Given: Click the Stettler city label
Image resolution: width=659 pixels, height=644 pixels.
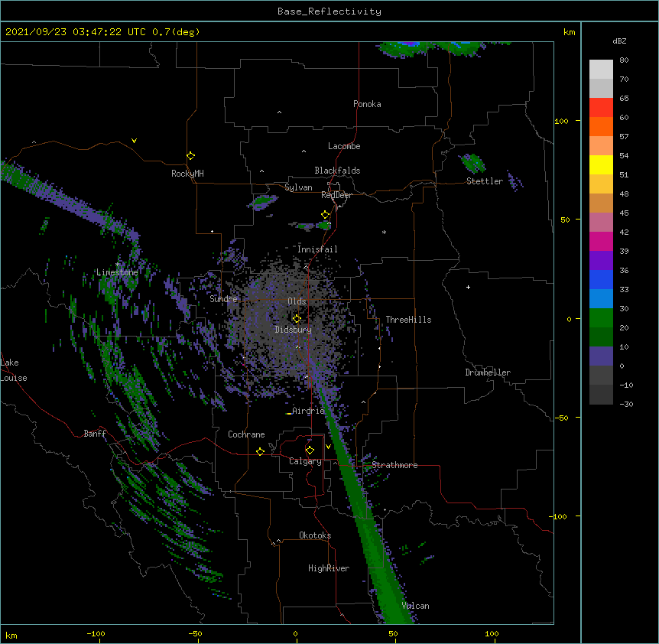Looking at the screenshot, I should point(485,181).
